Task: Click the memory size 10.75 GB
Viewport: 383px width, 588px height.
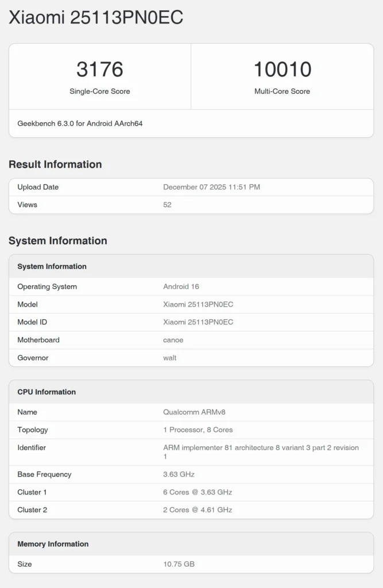Action: [179, 564]
